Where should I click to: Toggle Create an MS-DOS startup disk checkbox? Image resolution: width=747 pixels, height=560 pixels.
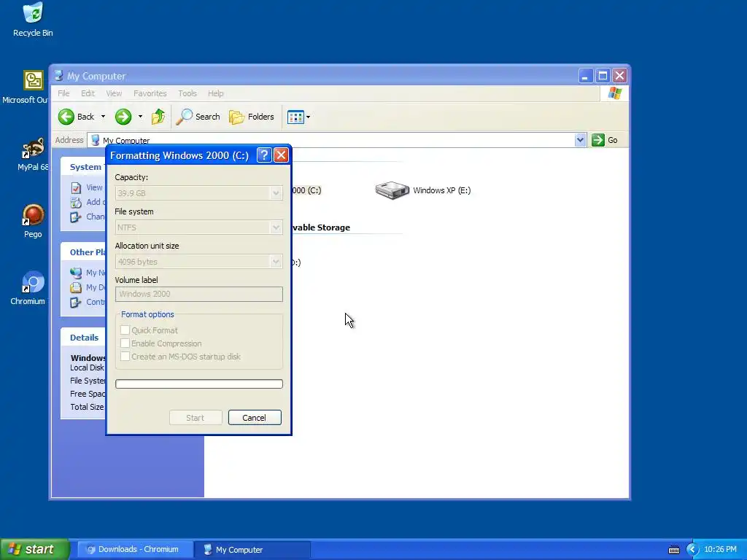click(x=125, y=356)
